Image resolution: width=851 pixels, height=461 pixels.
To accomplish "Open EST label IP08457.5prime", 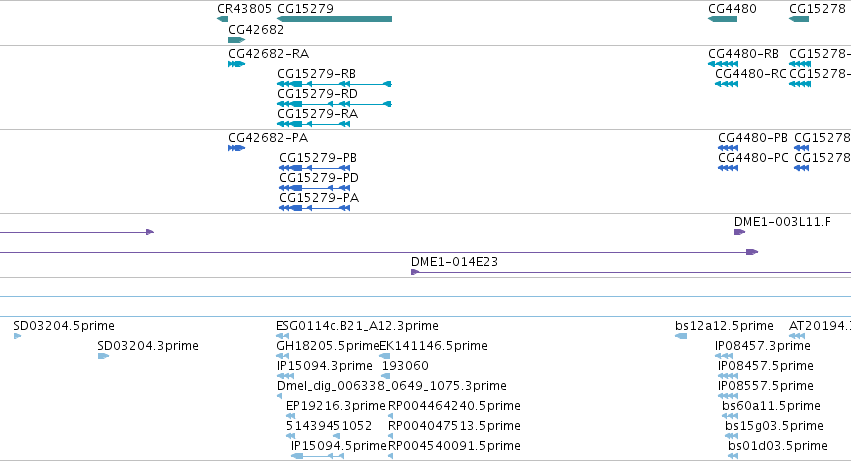I will coord(766,367).
